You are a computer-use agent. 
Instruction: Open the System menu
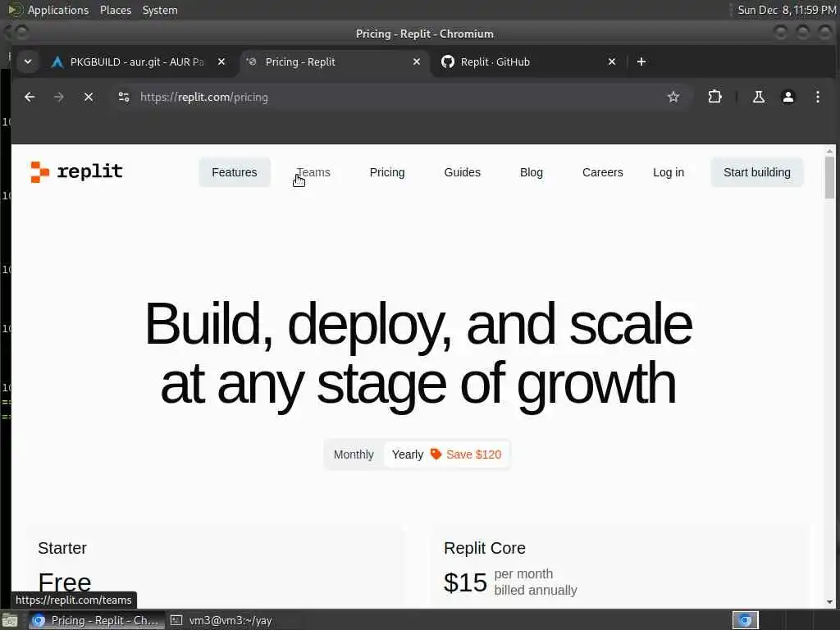pos(160,10)
